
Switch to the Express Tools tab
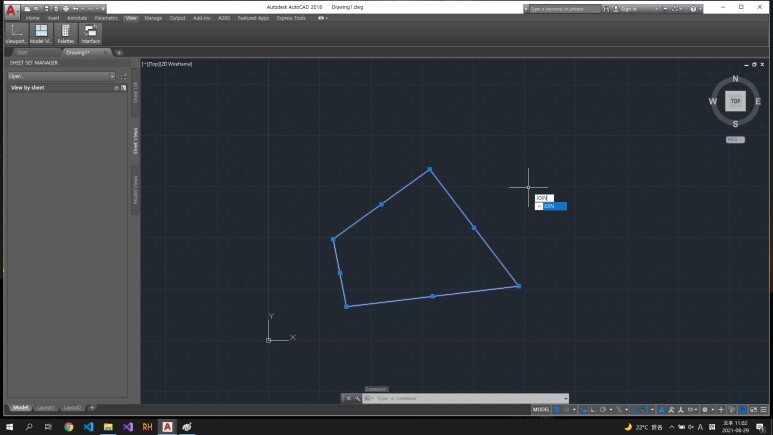(x=291, y=18)
